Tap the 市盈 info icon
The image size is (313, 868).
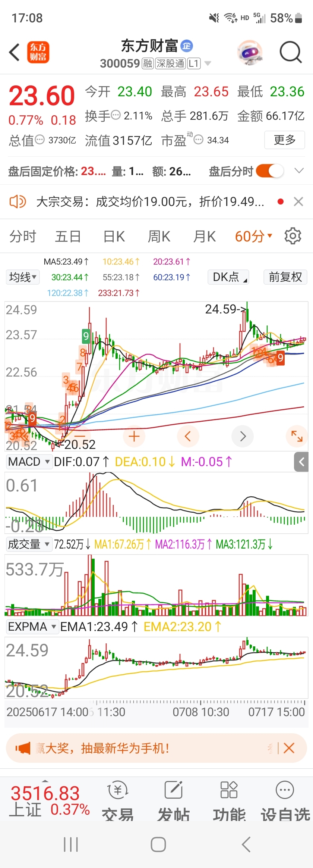tap(199, 140)
